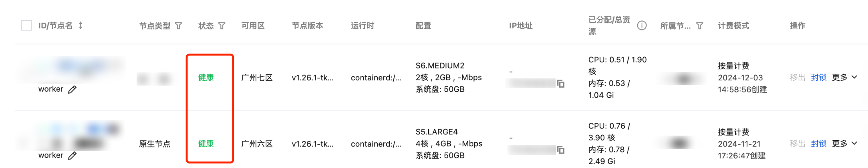This screenshot has height=168, width=868.
Task: Filter 所属节点 column via funnel icon
Action: coord(700,26)
